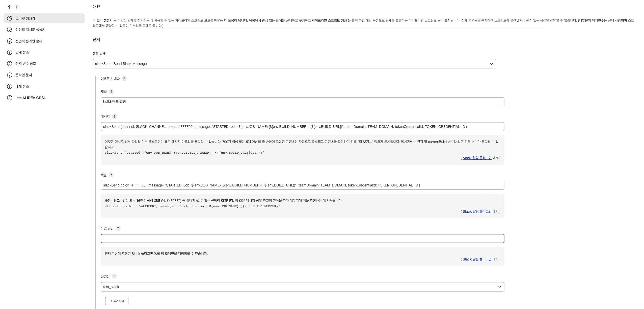Expand the test_slack credentials dropdown

click(302, 287)
